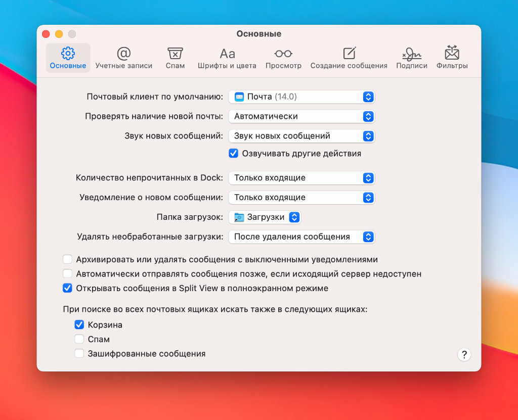Enable archiving messages with muted notifications
The image size is (518, 420).
(67, 259)
